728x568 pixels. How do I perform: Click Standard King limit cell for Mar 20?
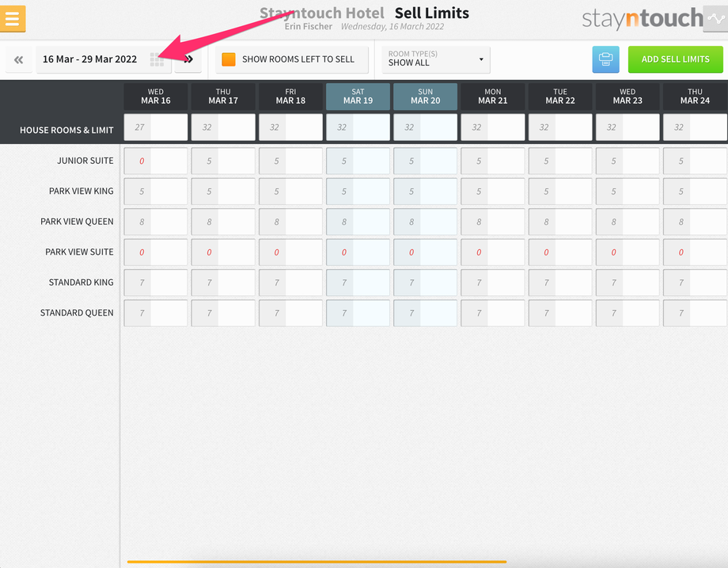point(425,282)
